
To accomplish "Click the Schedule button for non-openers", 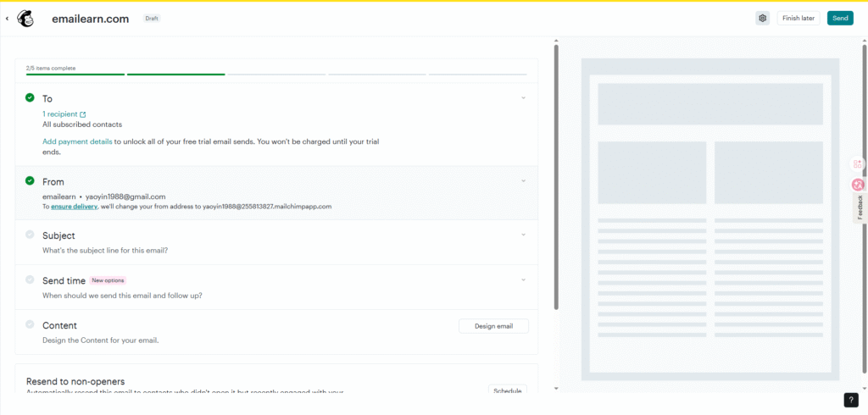I will click(508, 390).
